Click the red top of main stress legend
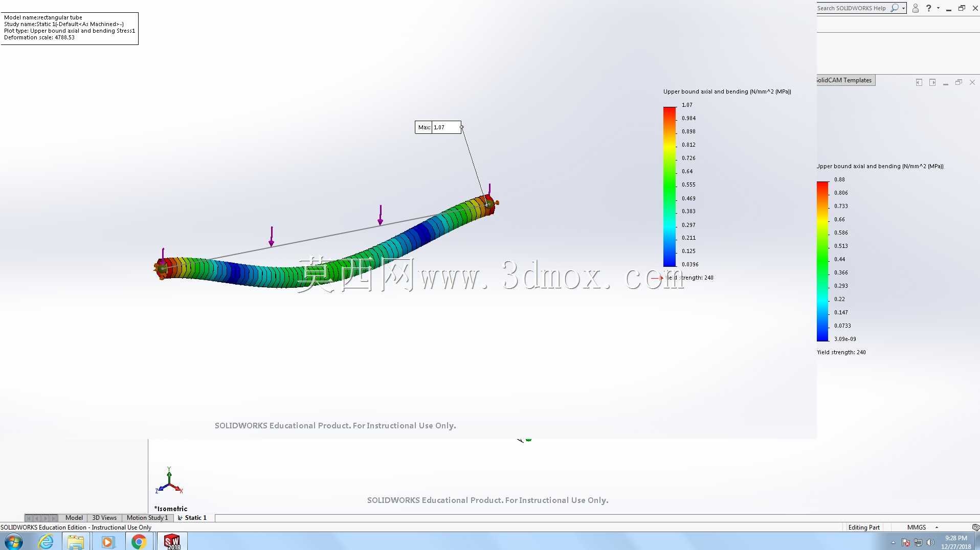Image resolution: width=980 pixels, height=550 pixels. pos(670,111)
